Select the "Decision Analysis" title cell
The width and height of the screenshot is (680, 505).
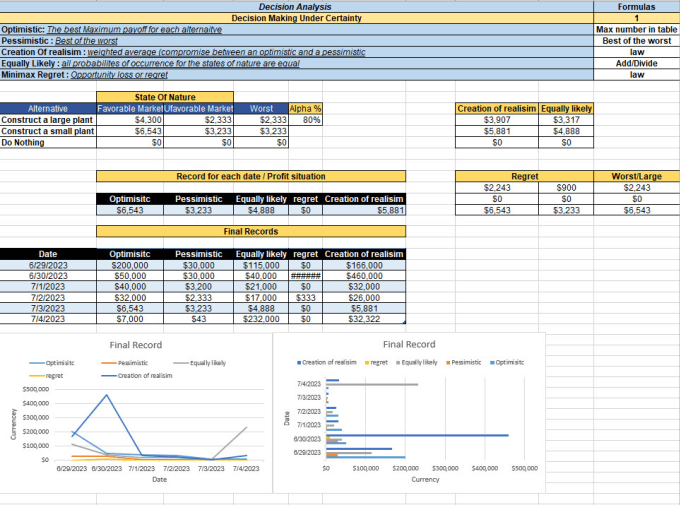(x=296, y=7)
